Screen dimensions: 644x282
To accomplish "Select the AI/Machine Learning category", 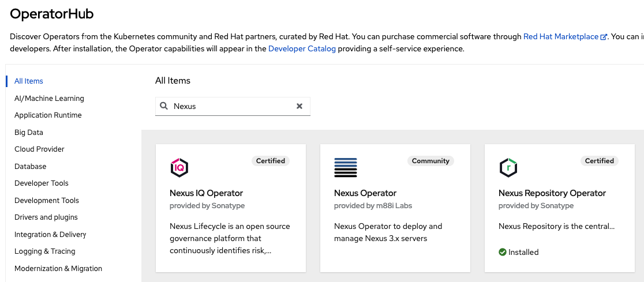I will (49, 98).
